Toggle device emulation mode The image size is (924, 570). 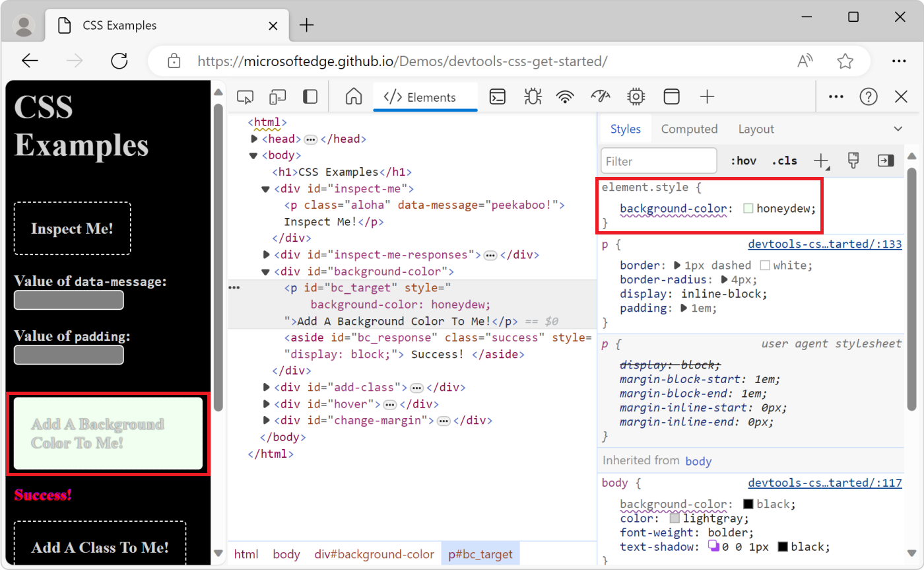pos(277,96)
